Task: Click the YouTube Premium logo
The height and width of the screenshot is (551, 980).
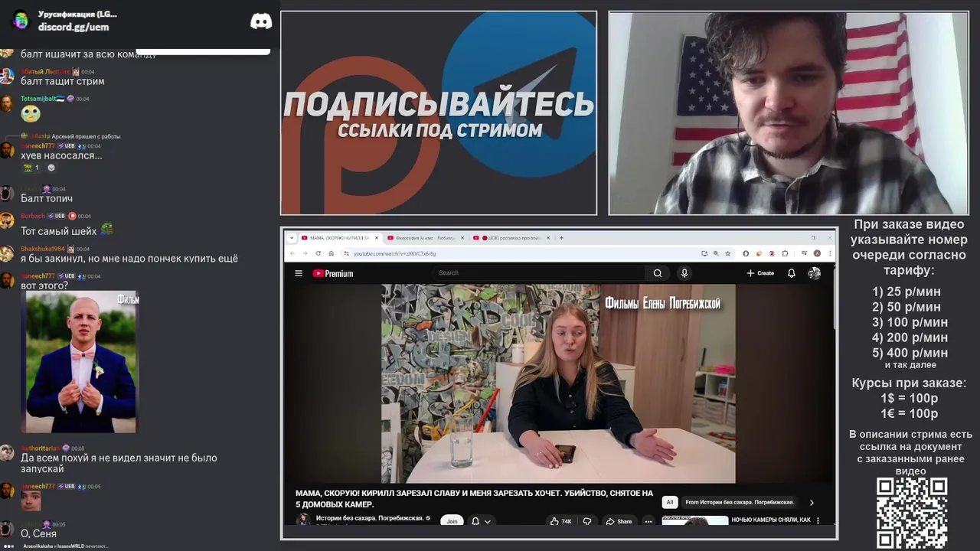Action: [333, 273]
